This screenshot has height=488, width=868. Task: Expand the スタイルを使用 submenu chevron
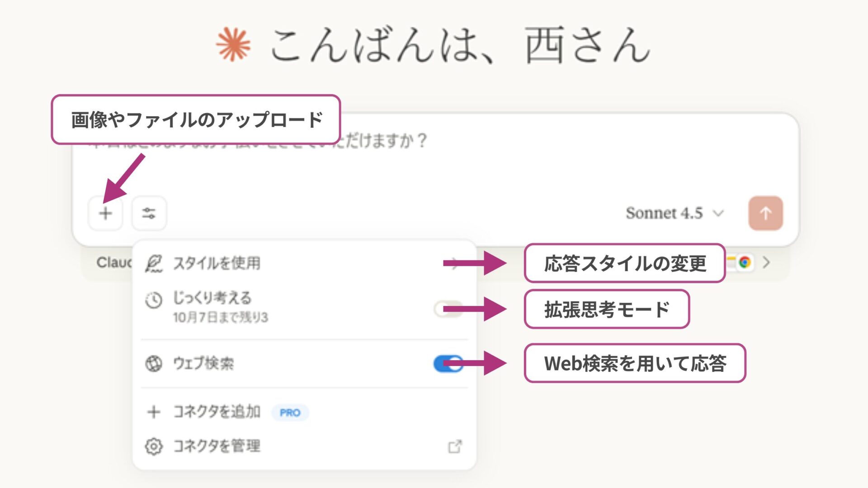(x=454, y=263)
